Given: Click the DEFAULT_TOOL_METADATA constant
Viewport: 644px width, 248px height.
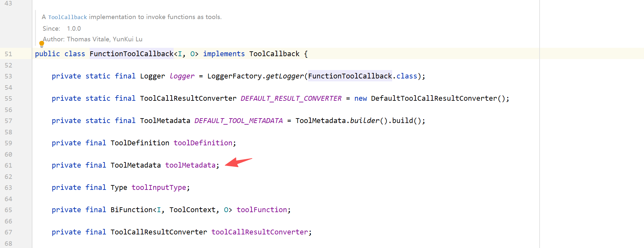Looking at the screenshot, I should tap(239, 121).
